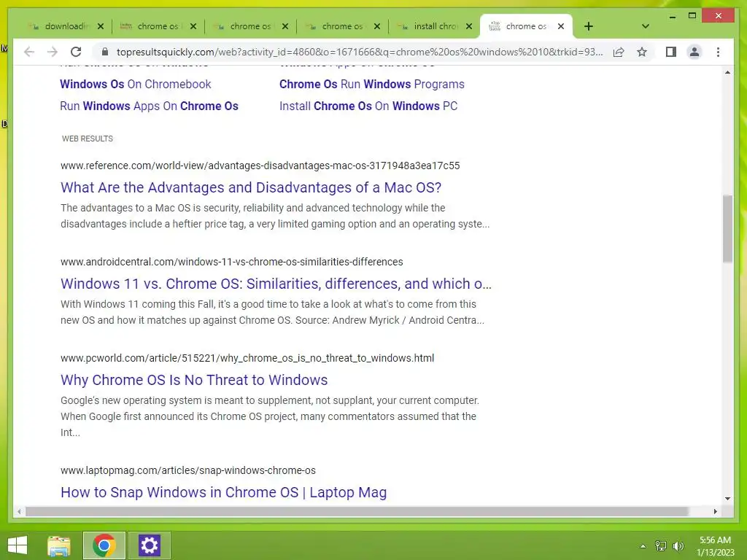
Task: Close the active 'chrome os' tab
Action: [561, 26]
